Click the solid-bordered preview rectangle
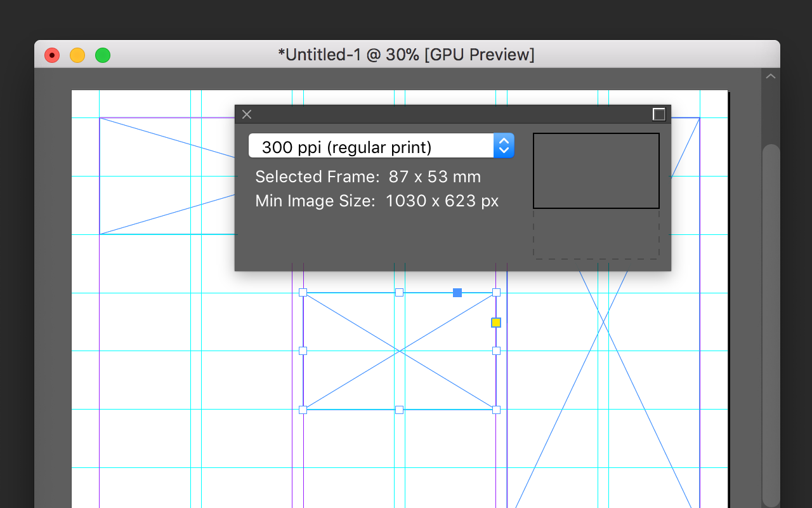The image size is (812, 508). pos(596,170)
